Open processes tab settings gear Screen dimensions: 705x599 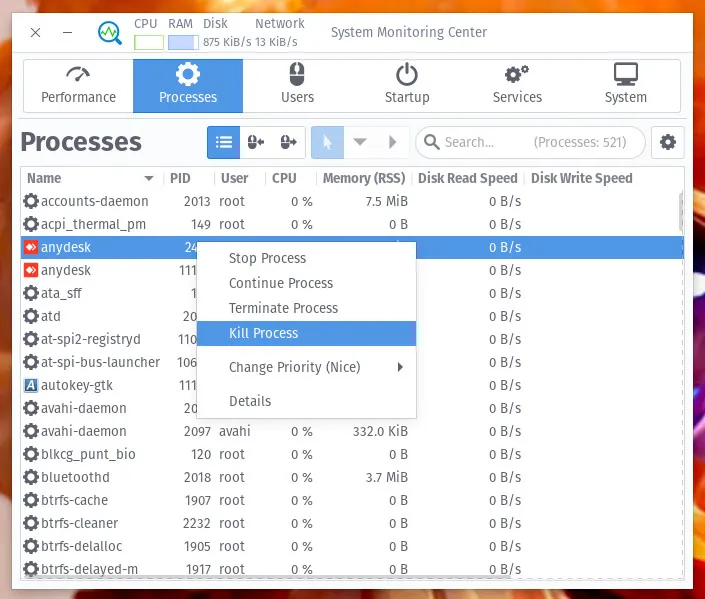tap(668, 143)
